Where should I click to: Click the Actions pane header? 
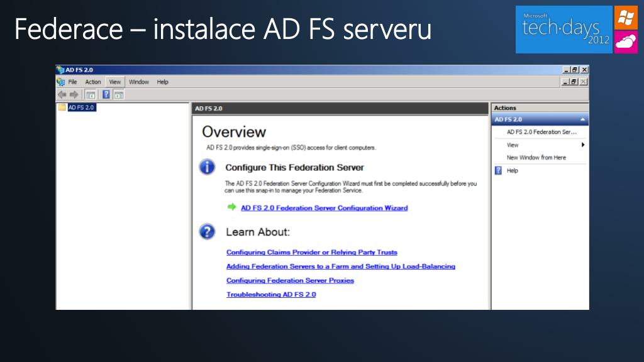pyautogui.click(x=540, y=107)
